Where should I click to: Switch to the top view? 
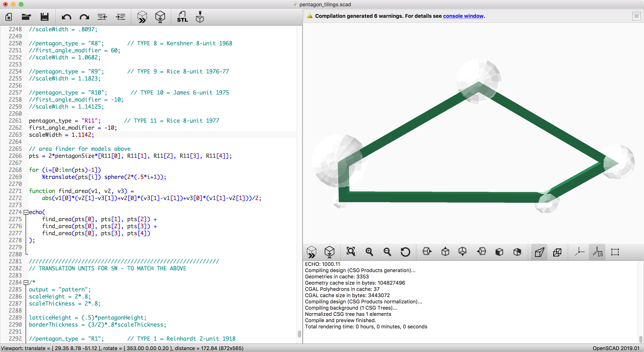(x=445, y=251)
